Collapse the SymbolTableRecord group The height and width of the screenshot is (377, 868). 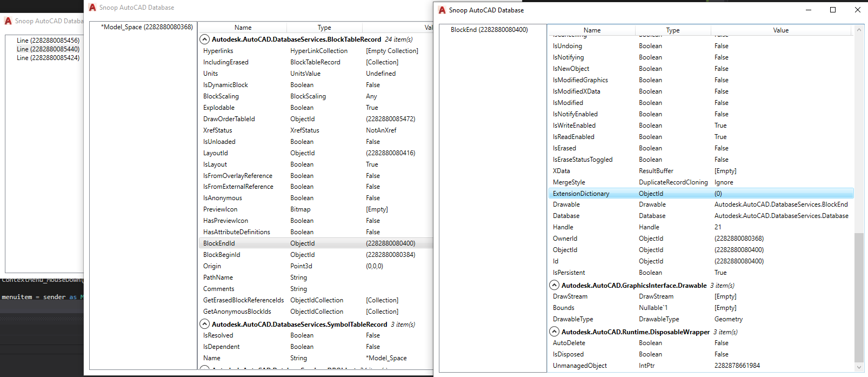click(x=205, y=324)
